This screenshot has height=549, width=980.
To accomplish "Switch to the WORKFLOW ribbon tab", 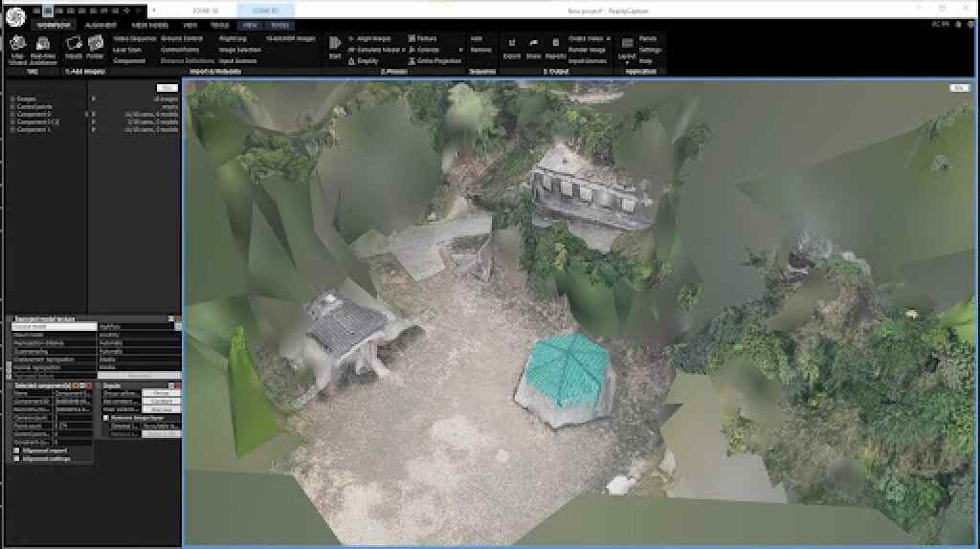I will (54, 26).
